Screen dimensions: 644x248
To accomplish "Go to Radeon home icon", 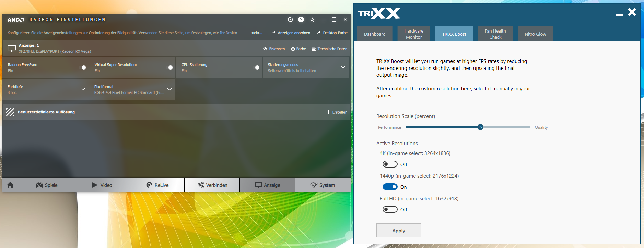I will click(10, 185).
